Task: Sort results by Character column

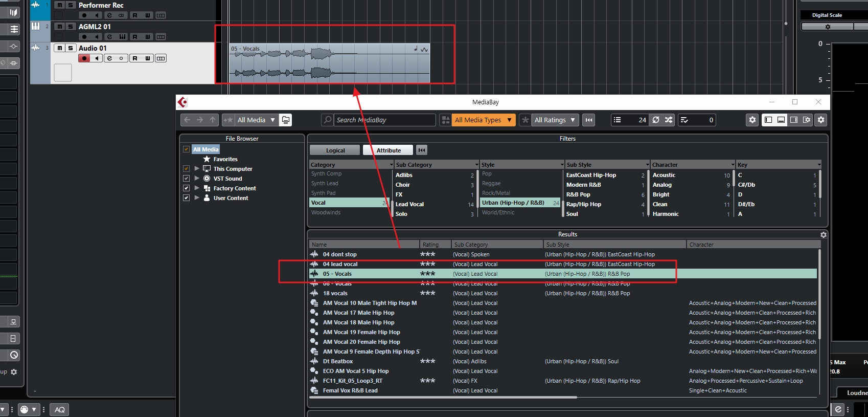Action: point(753,245)
